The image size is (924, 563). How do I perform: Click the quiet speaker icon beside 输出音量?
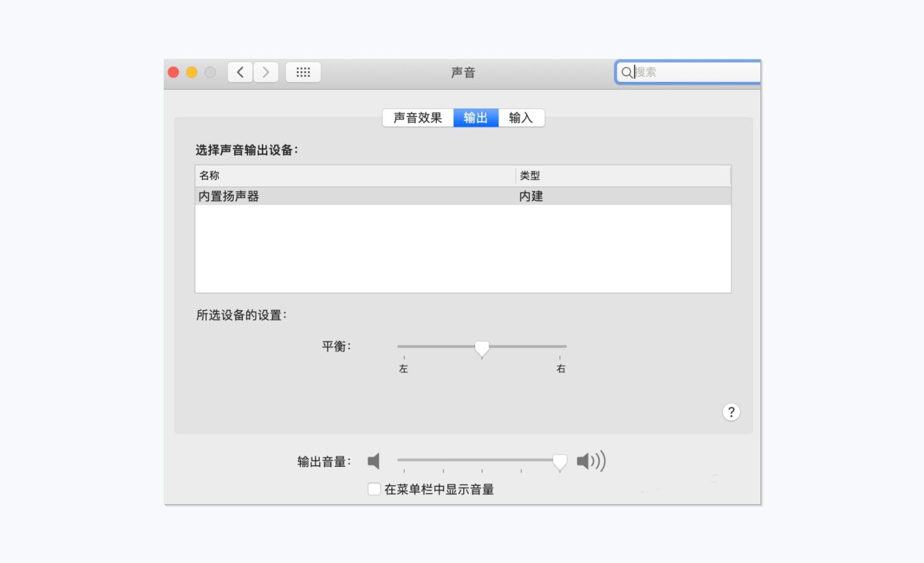[373, 461]
